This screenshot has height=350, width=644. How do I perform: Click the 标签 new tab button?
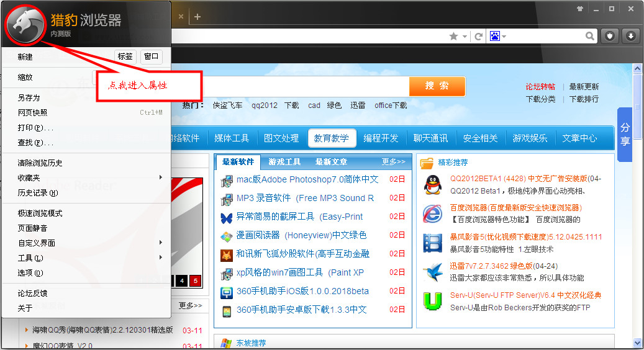(x=125, y=56)
